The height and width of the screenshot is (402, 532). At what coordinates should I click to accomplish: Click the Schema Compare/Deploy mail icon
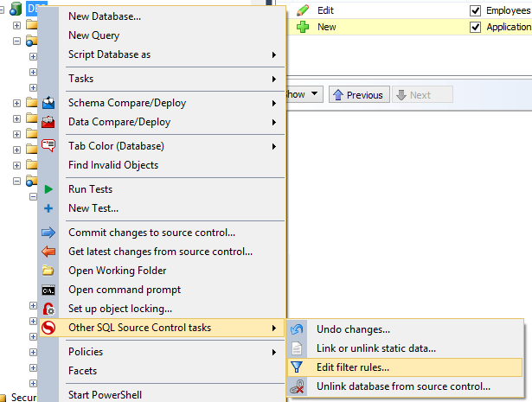pos(48,103)
